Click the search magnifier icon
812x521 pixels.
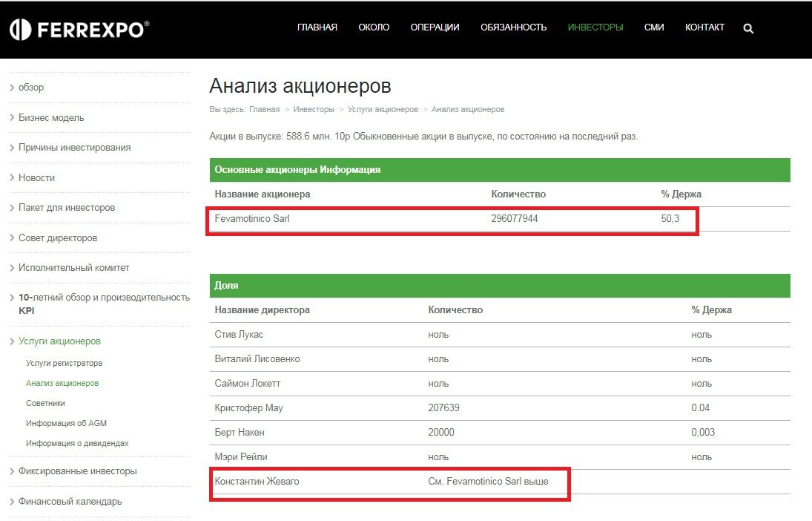click(x=748, y=29)
